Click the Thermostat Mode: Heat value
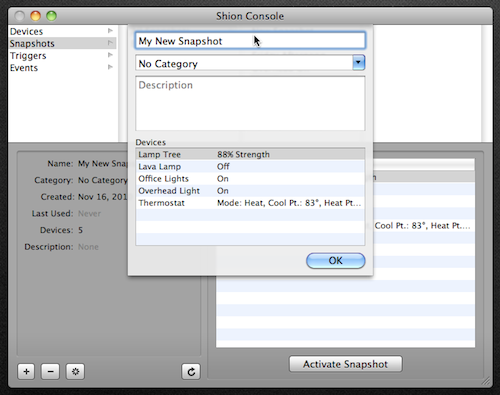 (289, 203)
